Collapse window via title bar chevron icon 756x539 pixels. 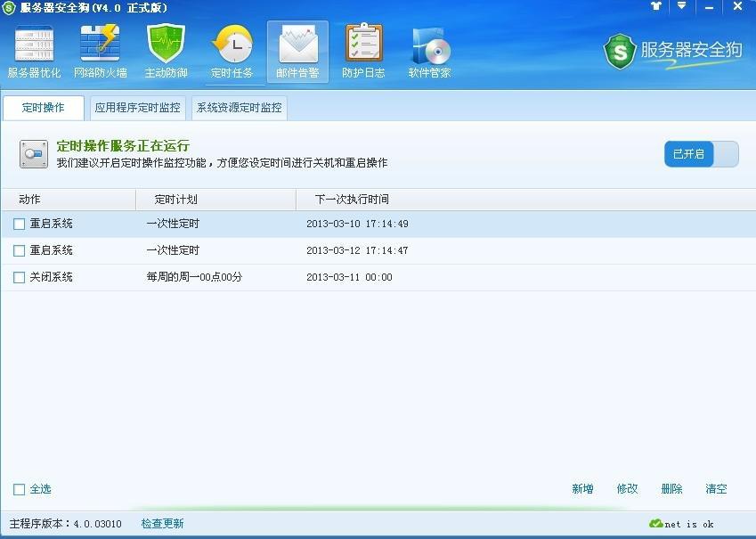coord(679,7)
